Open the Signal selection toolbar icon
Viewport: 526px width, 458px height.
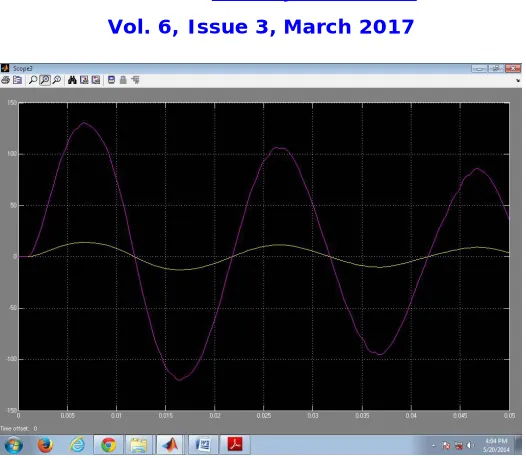[x=135, y=80]
